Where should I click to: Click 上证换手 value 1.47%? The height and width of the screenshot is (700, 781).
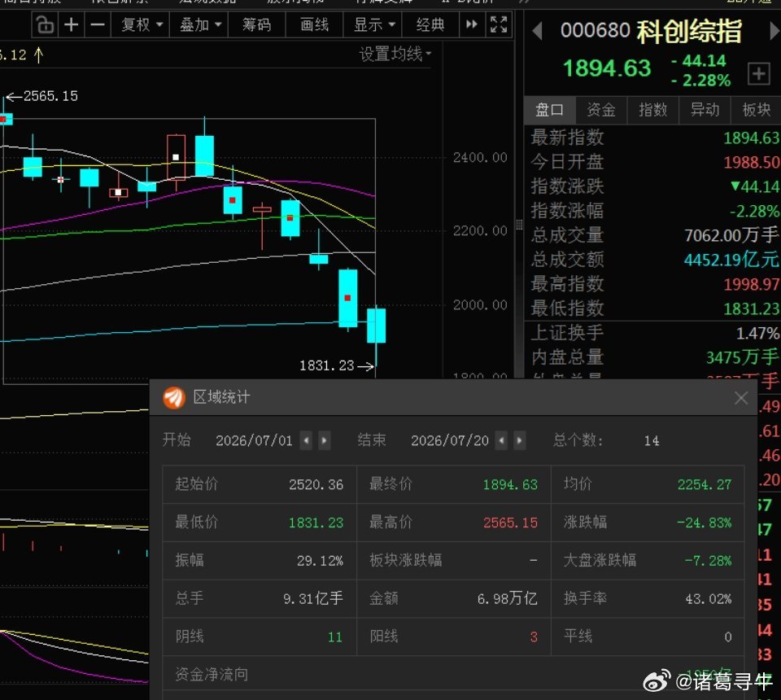pyautogui.click(x=758, y=333)
